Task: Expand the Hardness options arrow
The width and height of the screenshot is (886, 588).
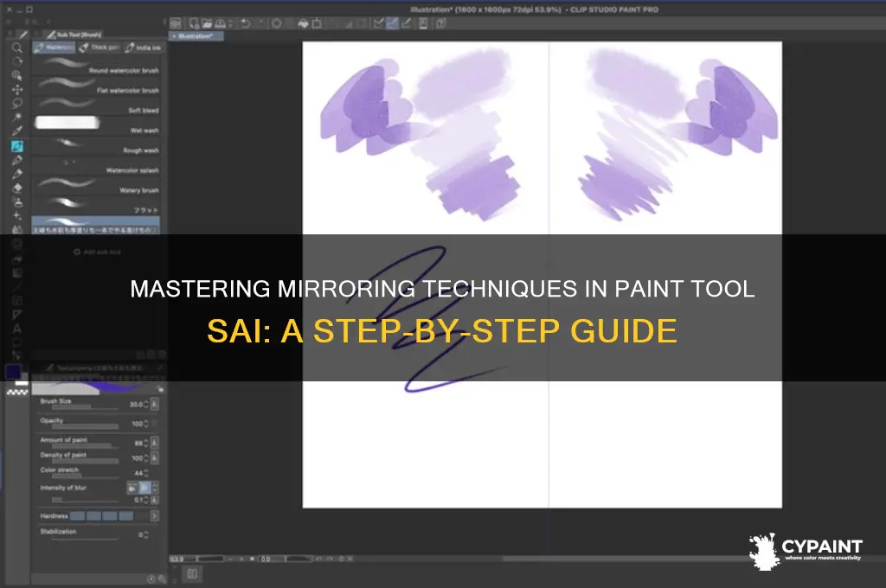Action: pos(154,515)
